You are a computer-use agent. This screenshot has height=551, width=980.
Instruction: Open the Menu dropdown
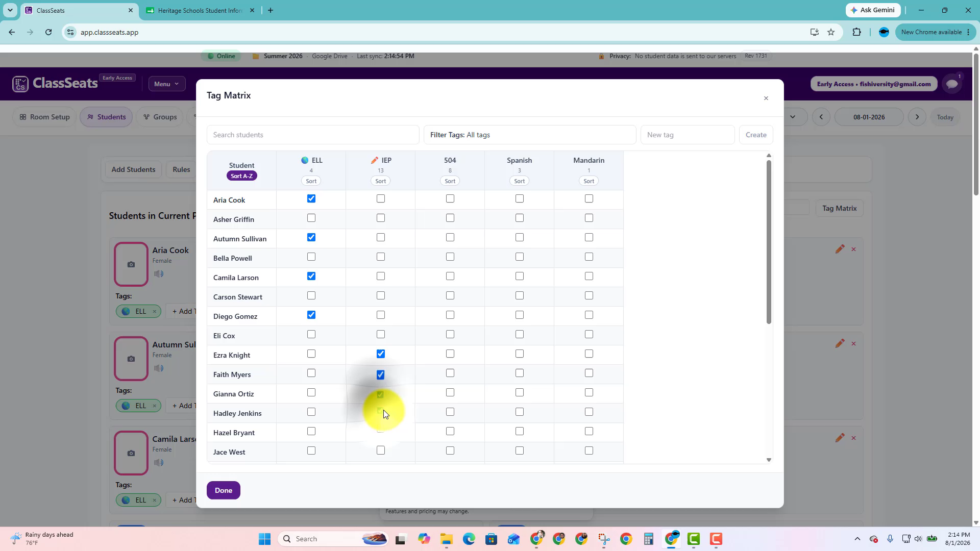pos(167,84)
